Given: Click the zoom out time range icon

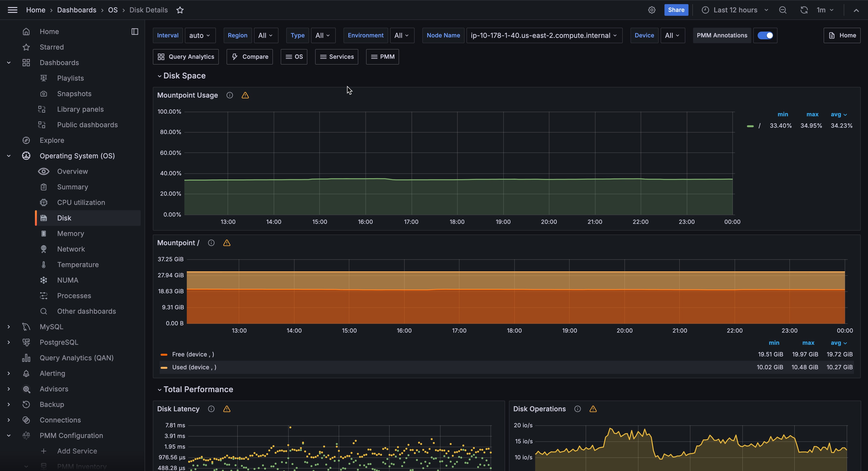Looking at the screenshot, I should 782,10.
